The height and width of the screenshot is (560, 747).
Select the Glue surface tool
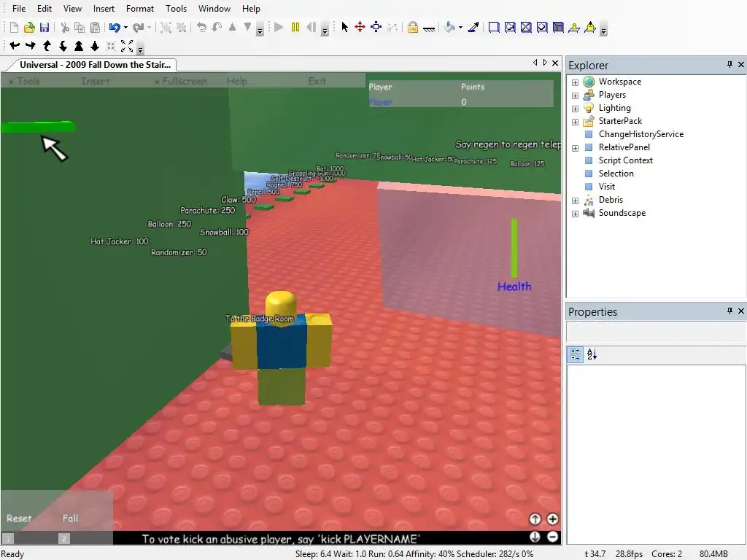[x=510, y=27]
